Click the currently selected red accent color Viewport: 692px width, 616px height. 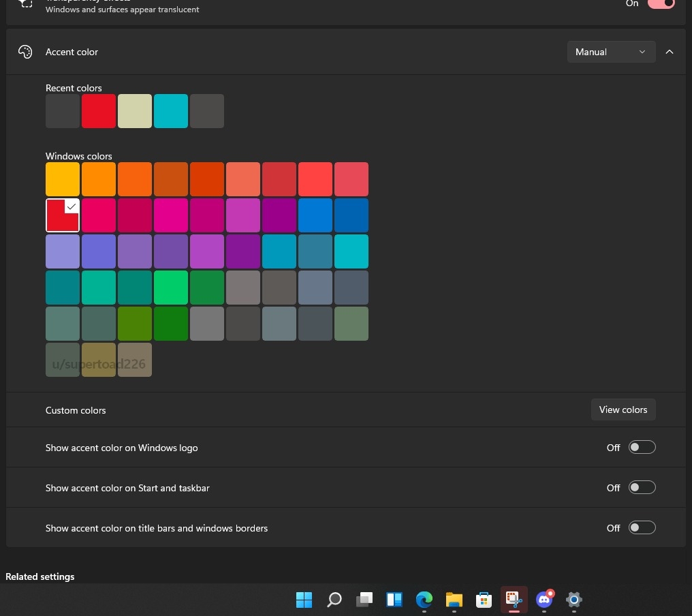tap(62, 215)
